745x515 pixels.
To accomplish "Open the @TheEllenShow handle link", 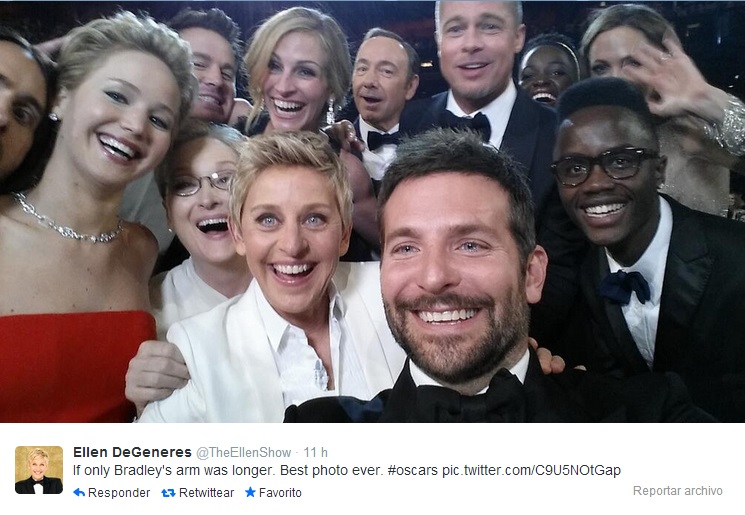I will tap(243, 452).
